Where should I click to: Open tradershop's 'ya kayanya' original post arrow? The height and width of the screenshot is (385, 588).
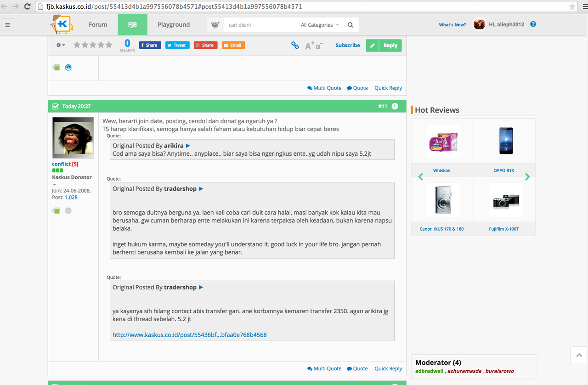(x=201, y=287)
